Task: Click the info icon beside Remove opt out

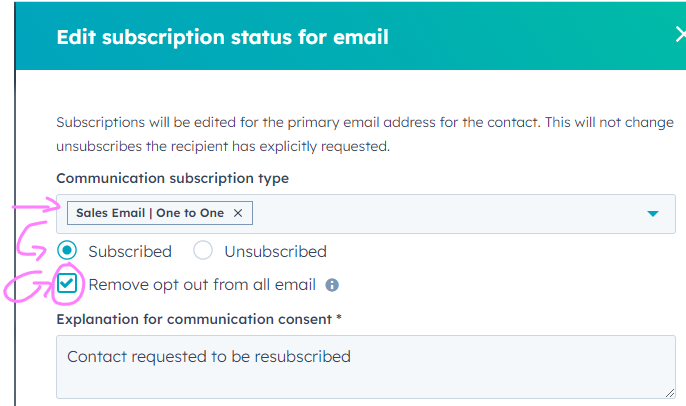Action: (x=332, y=285)
